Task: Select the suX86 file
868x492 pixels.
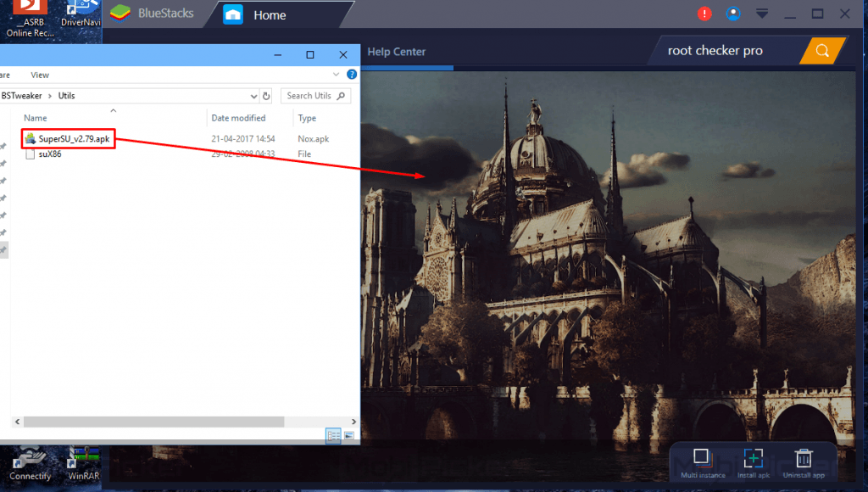Action: (50, 154)
